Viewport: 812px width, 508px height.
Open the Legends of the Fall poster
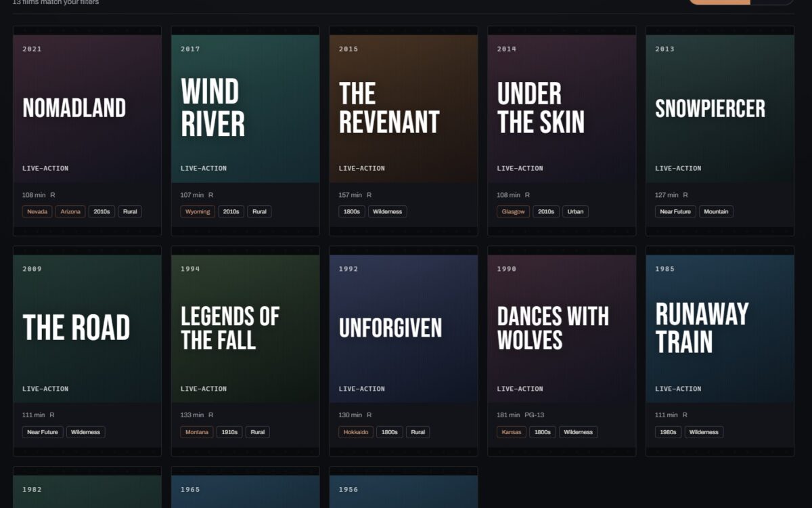[x=246, y=329]
